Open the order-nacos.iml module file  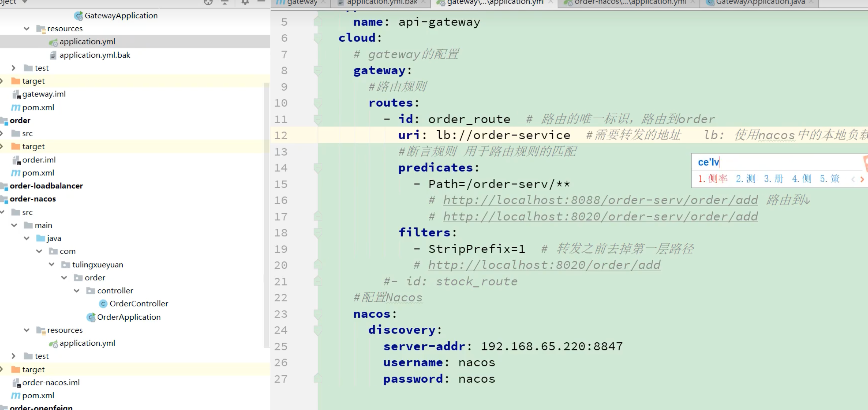click(51, 382)
